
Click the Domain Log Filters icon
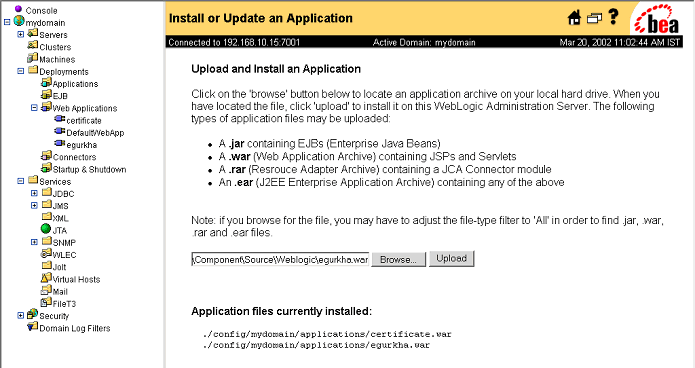[32, 327]
